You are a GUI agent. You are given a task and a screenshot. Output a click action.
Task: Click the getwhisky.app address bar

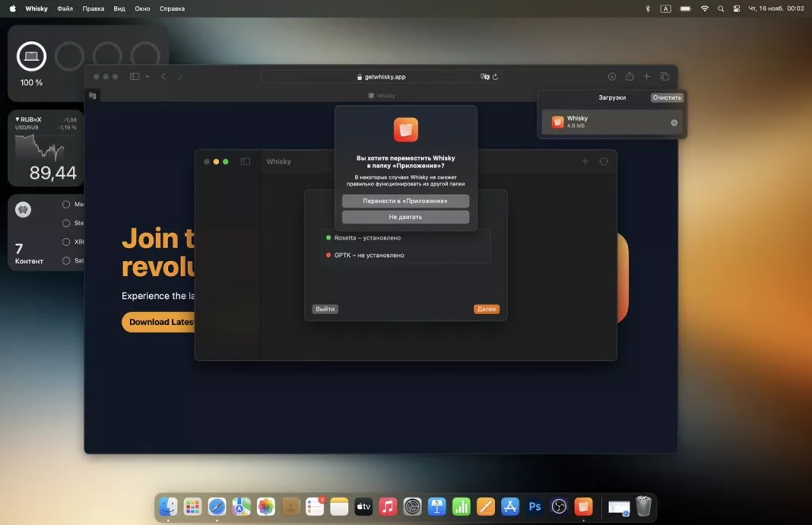381,77
